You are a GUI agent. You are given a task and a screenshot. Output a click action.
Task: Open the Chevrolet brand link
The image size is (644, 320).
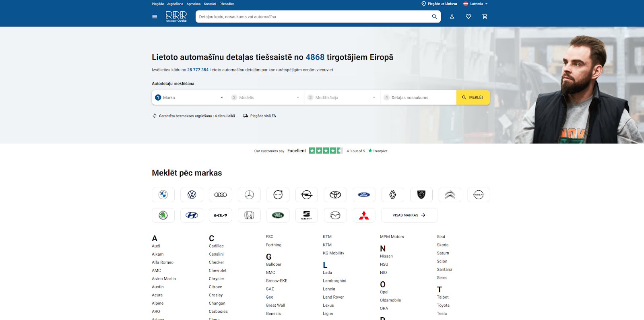pyautogui.click(x=218, y=270)
